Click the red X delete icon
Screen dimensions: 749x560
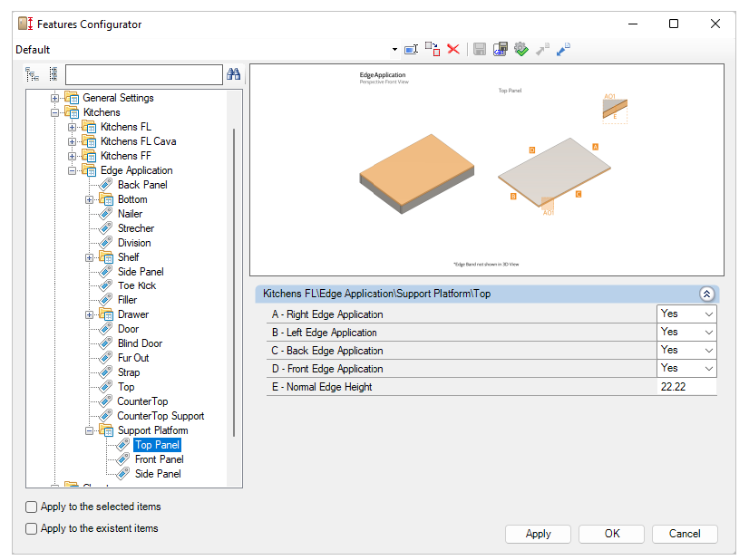click(x=453, y=49)
